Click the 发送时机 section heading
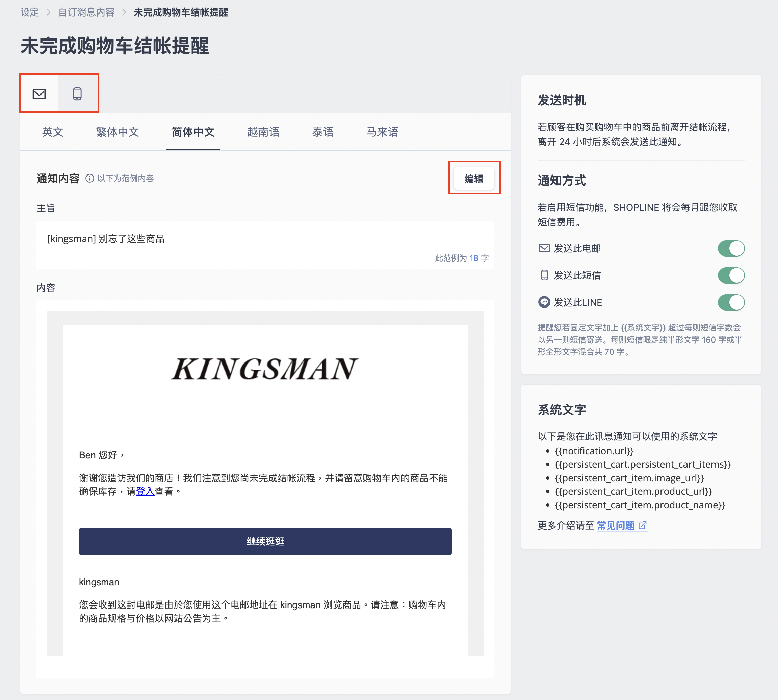This screenshot has height=700, width=778. pyautogui.click(x=562, y=100)
